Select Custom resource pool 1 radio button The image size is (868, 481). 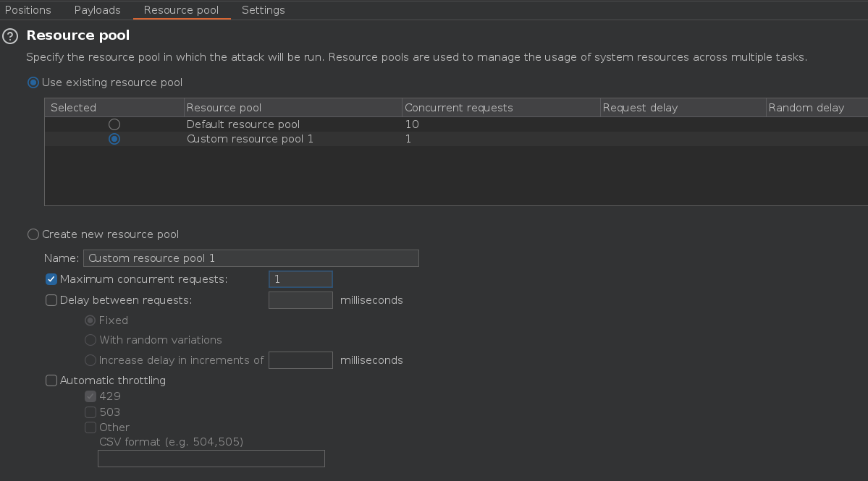tap(114, 139)
